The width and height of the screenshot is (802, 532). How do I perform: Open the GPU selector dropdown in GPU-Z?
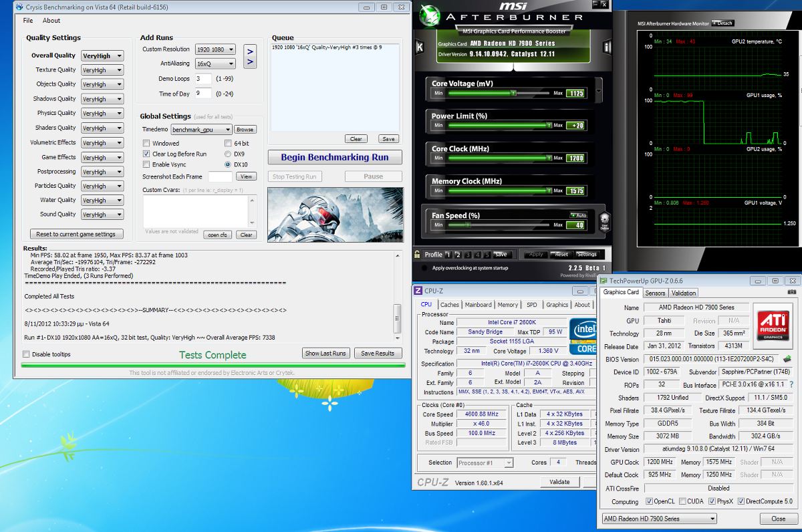(658, 519)
